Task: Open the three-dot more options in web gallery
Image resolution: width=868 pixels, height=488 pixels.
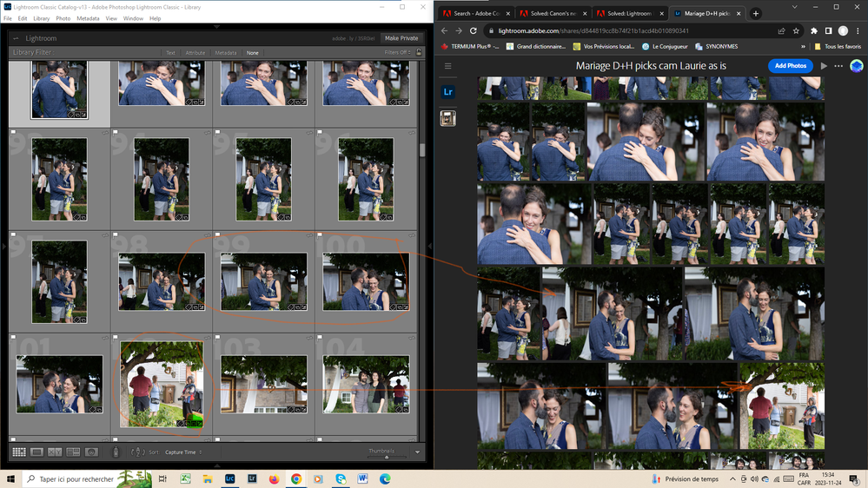Action: click(x=838, y=66)
